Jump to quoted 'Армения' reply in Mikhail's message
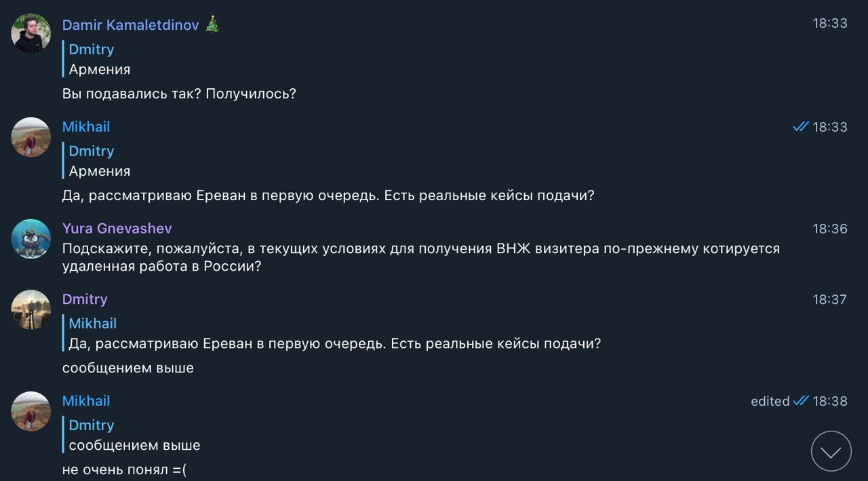 coord(99,161)
